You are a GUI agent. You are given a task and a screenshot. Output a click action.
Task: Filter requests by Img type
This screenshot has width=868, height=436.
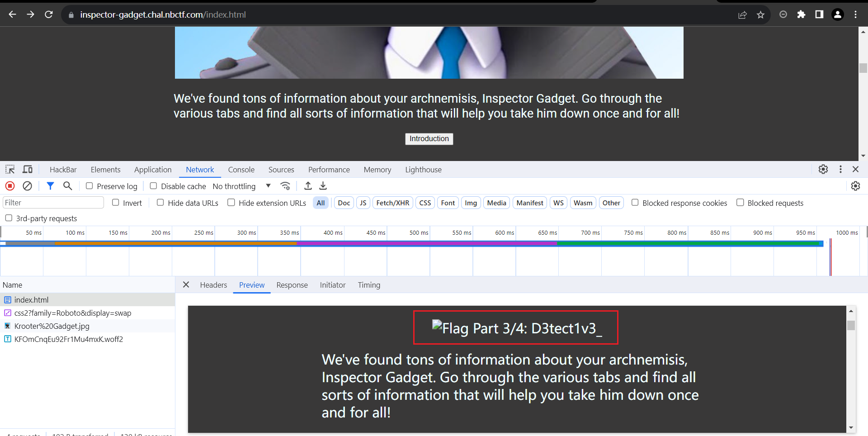point(471,203)
